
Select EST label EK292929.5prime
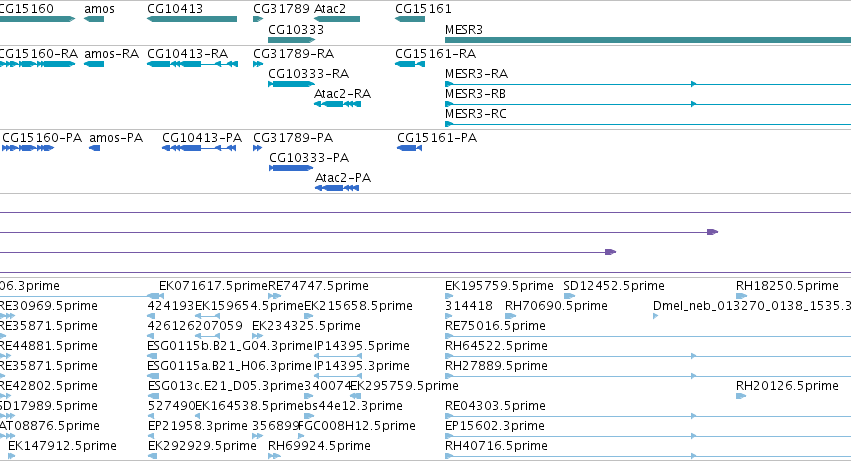click(x=202, y=446)
